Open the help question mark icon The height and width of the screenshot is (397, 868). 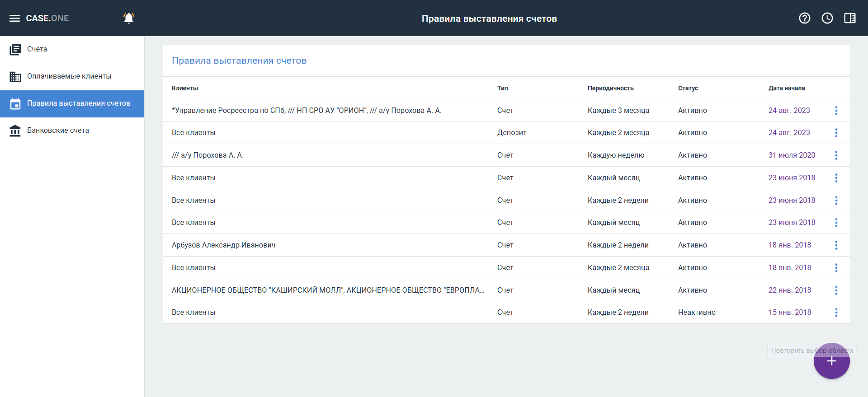coord(805,18)
